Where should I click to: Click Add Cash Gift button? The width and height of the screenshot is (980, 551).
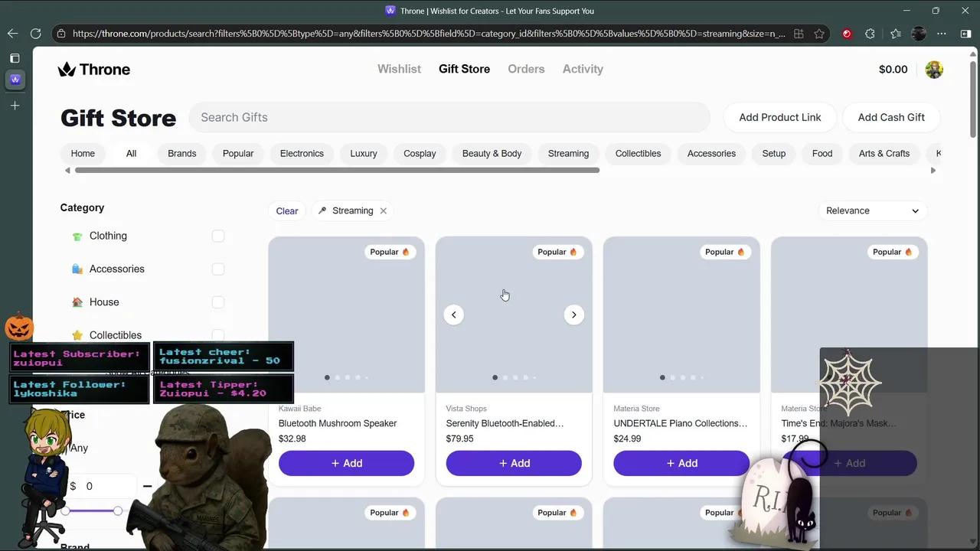[891, 117]
